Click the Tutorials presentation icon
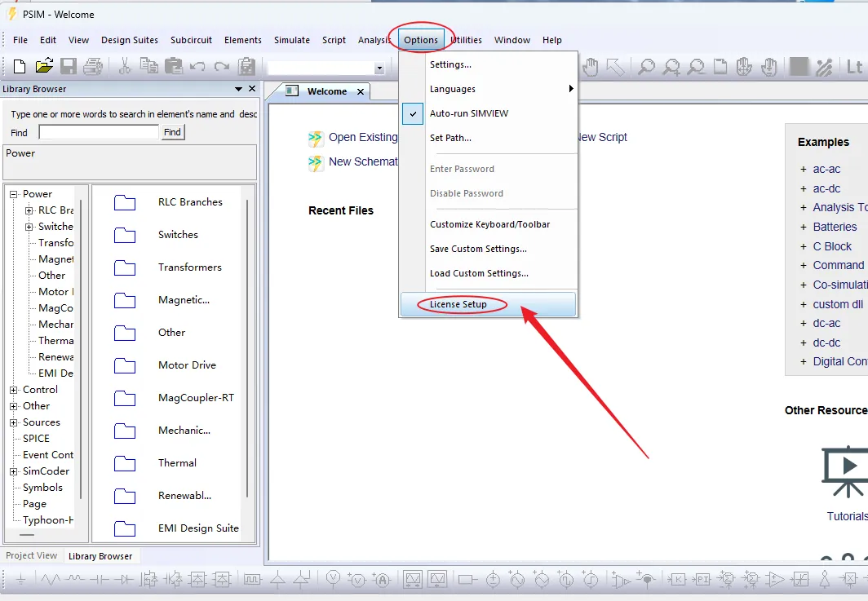Viewport: 868px width, 601px height. pyautogui.click(x=845, y=472)
